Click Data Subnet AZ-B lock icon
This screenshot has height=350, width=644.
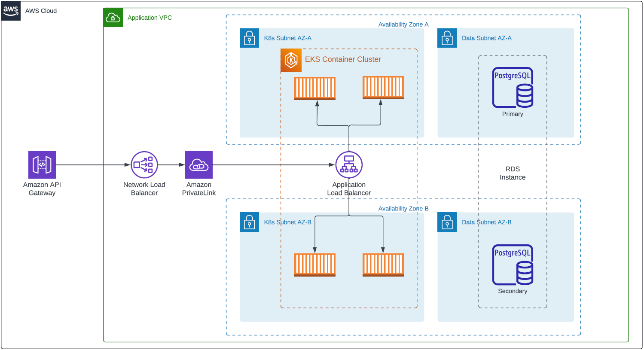point(447,222)
